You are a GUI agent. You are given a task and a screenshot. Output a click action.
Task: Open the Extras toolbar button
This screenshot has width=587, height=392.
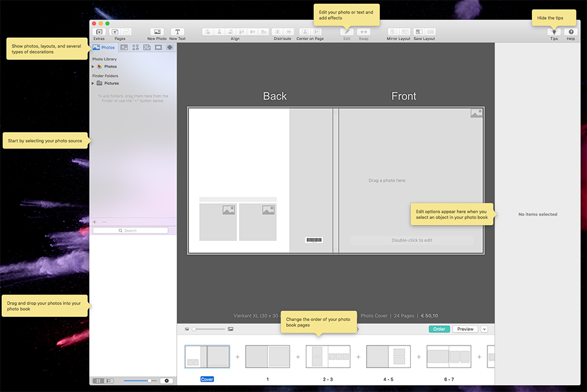tap(99, 32)
